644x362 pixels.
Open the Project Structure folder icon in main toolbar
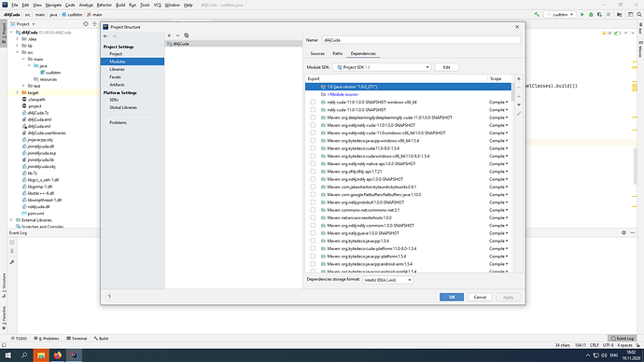point(620,14)
